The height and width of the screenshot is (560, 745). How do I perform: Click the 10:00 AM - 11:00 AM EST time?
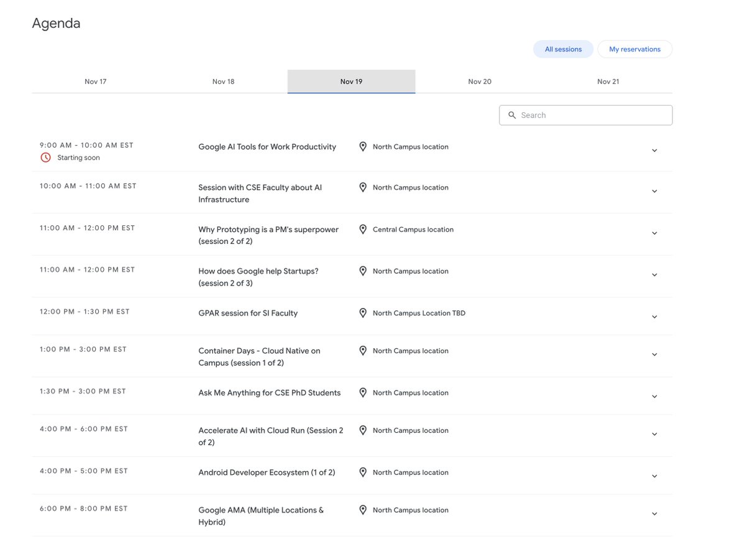88,186
